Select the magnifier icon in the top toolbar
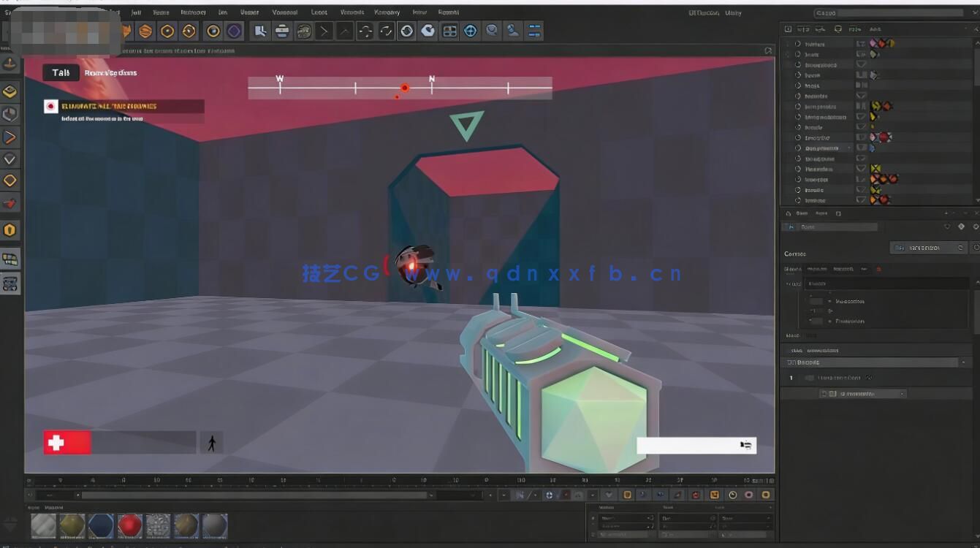 click(x=491, y=31)
